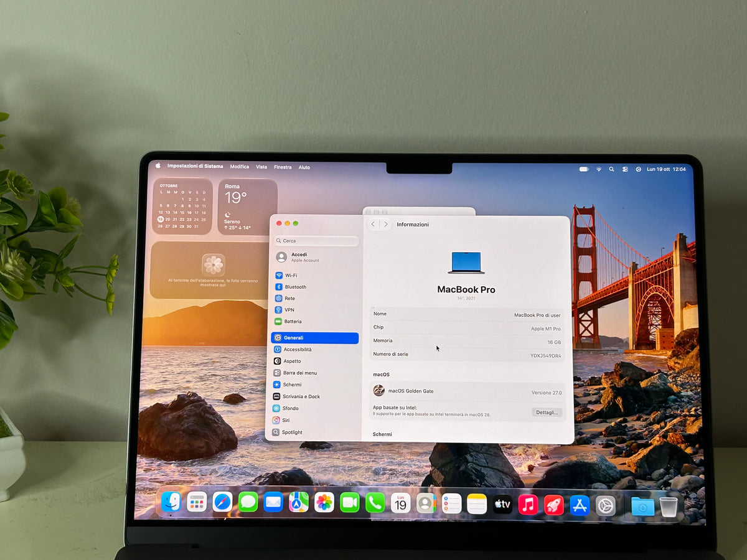Select Siri in the settings sidebar
The width and height of the screenshot is (747, 560).
pyautogui.click(x=315, y=420)
